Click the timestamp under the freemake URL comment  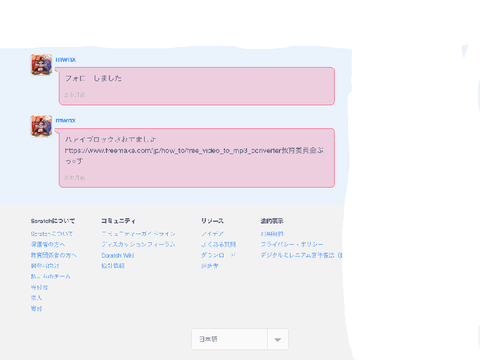(75, 178)
